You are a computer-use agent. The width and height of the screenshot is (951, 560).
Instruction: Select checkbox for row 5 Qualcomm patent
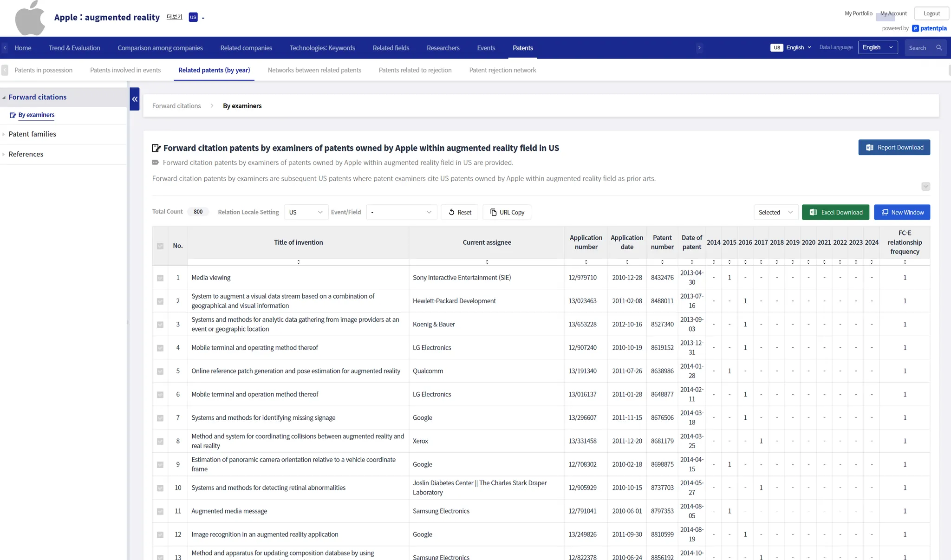[160, 371]
